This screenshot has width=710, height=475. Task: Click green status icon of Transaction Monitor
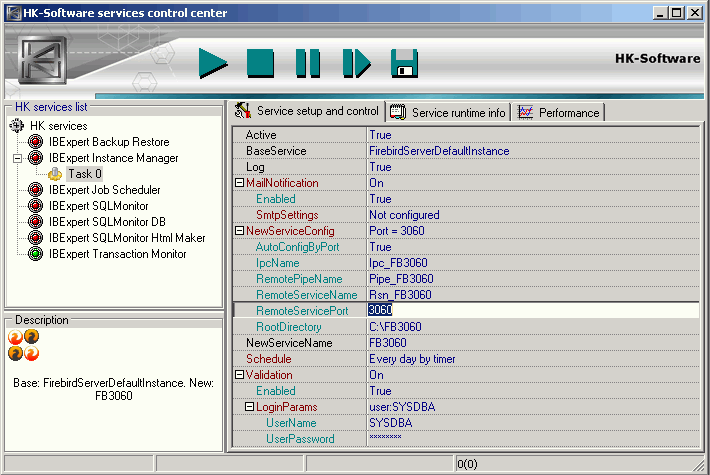35,254
